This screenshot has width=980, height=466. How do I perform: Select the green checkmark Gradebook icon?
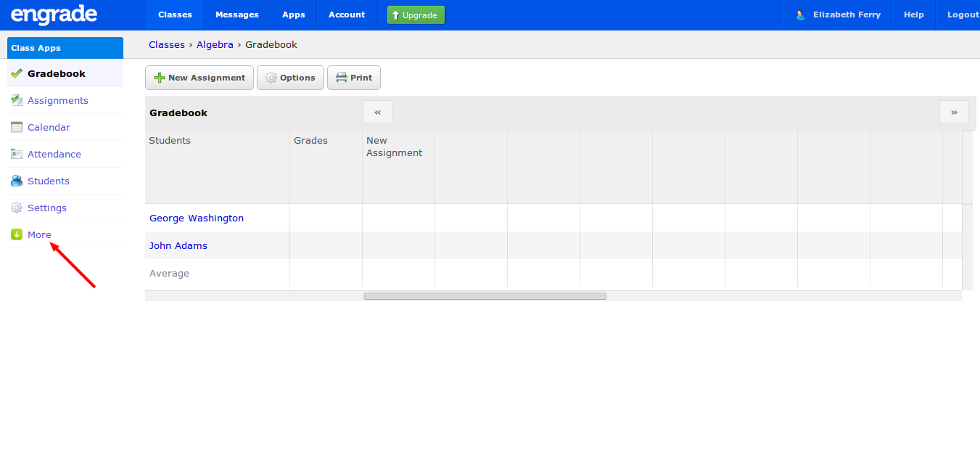click(x=15, y=73)
